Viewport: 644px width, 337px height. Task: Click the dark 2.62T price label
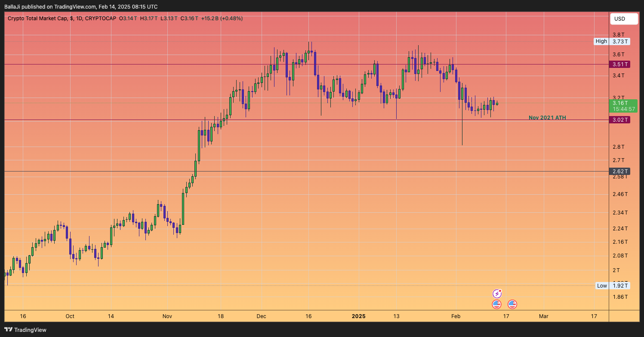pos(619,171)
